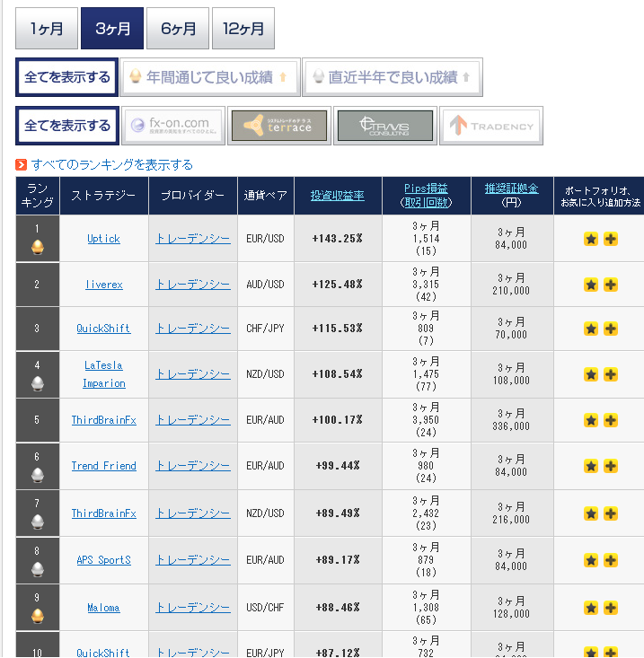Screen dimensions: 644x658
Task: Filter providers by terrace logo button
Action: point(278,126)
